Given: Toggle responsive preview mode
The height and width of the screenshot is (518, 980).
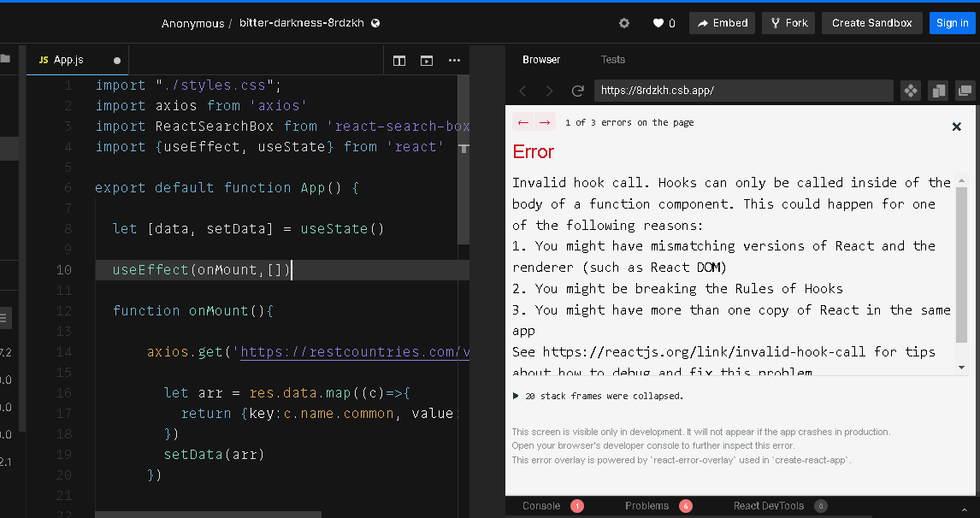Looking at the screenshot, I should (x=910, y=91).
